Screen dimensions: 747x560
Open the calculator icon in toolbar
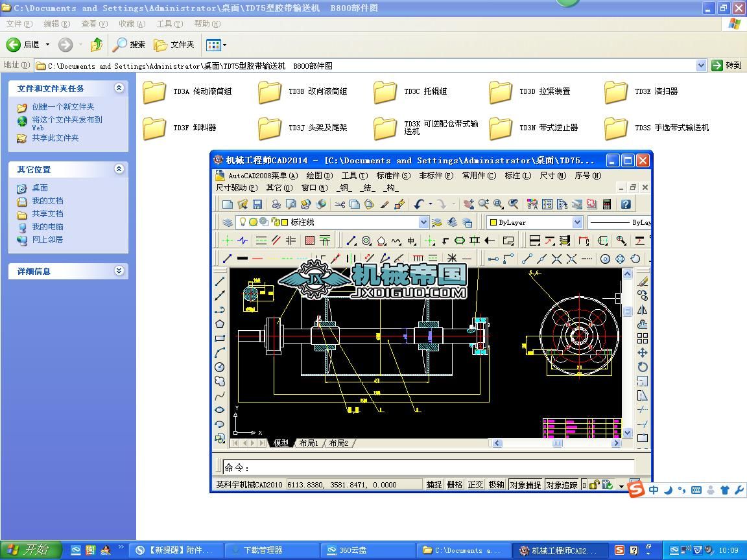[x=607, y=204]
